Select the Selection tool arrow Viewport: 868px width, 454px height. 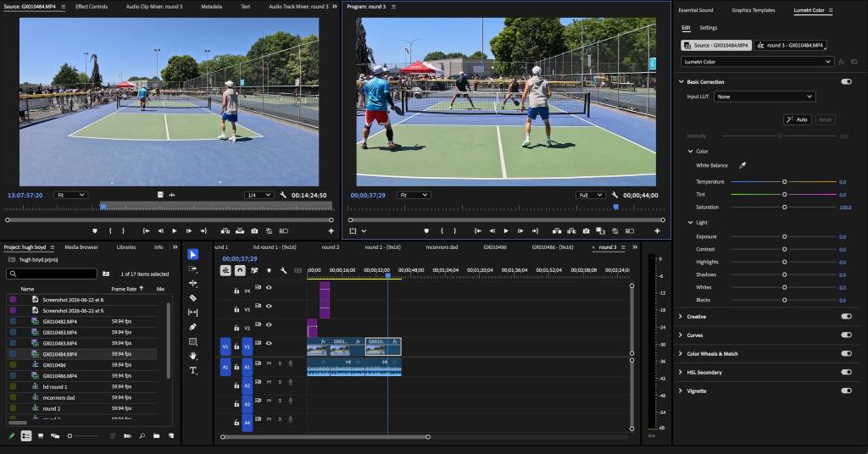click(x=192, y=254)
